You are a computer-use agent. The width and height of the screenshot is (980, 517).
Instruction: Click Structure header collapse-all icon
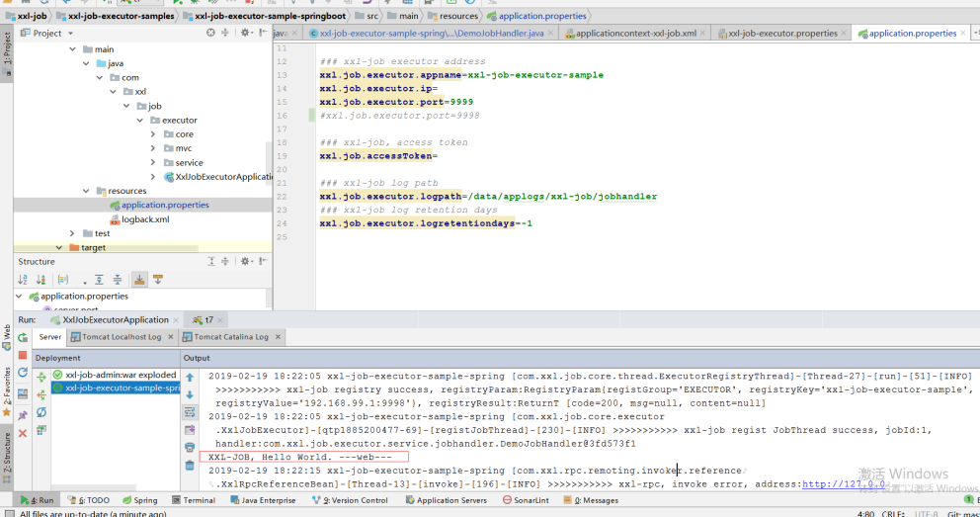click(x=225, y=261)
